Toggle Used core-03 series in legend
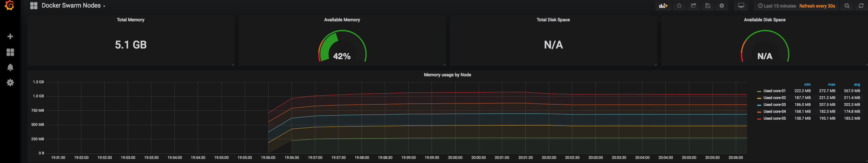This screenshot has height=163, width=868. click(x=774, y=105)
